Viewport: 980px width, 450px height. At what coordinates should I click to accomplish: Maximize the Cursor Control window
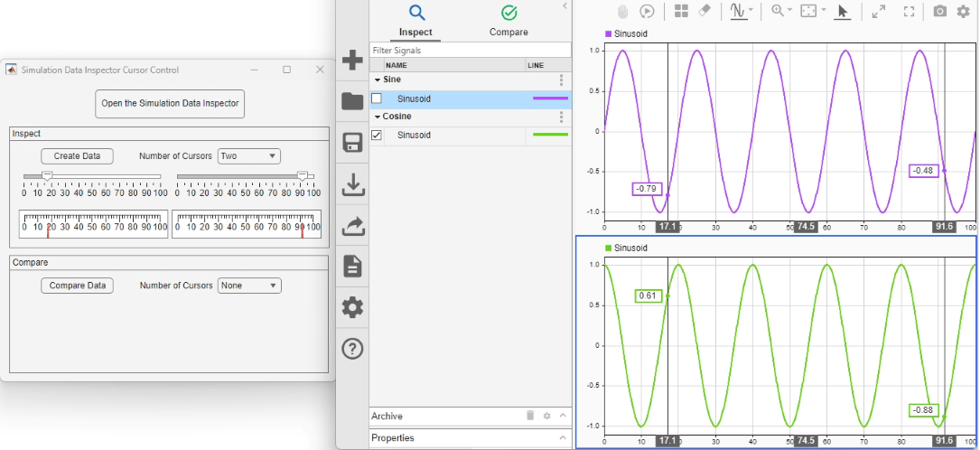pyautogui.click(x=287, y=70)
